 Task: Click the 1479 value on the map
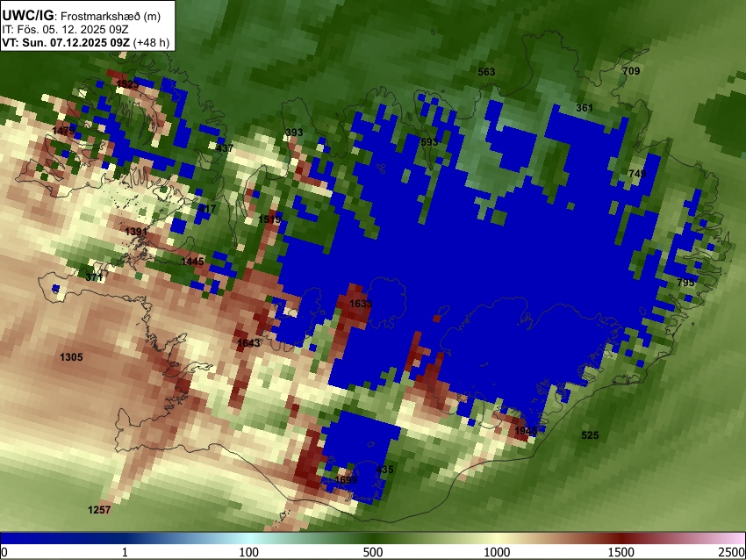click(64, 131)
